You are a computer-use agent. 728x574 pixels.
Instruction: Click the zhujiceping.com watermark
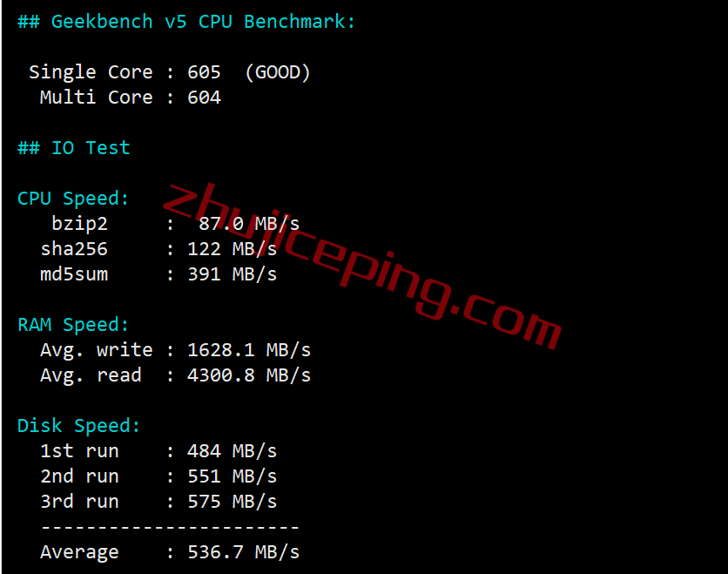coord(362,267)
